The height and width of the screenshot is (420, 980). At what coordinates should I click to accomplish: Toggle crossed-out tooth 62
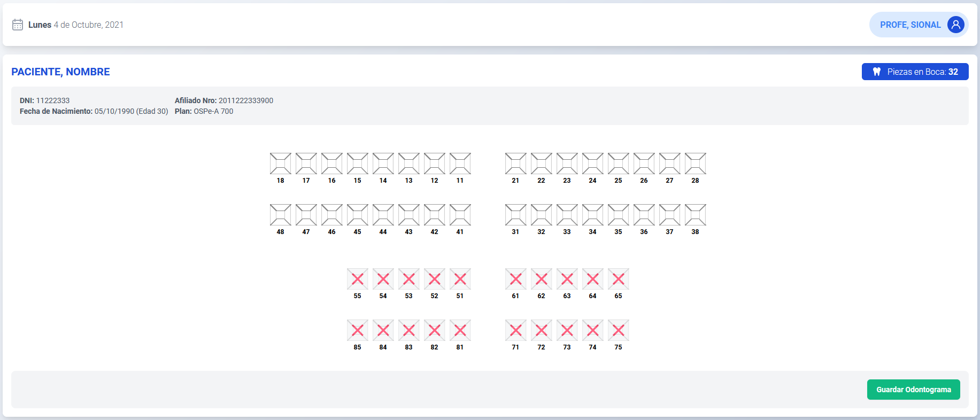click(542, 279)
